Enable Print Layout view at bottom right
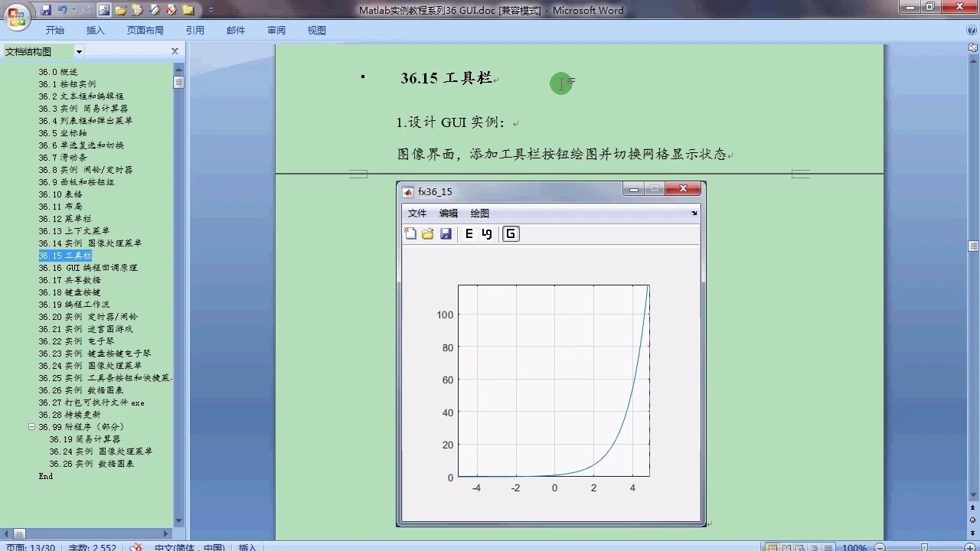This screenshot has width=980, height=551. pyautogui.click(x=773, y=546)
